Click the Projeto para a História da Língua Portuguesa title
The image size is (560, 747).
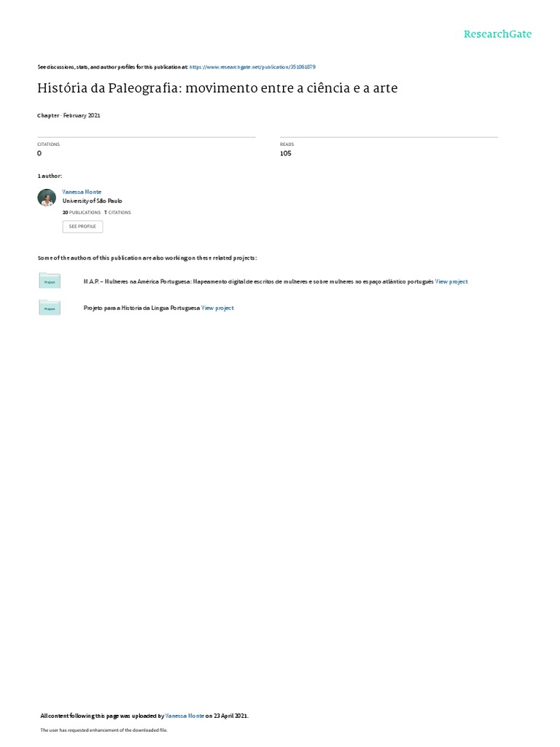click(x=141, y=309)
